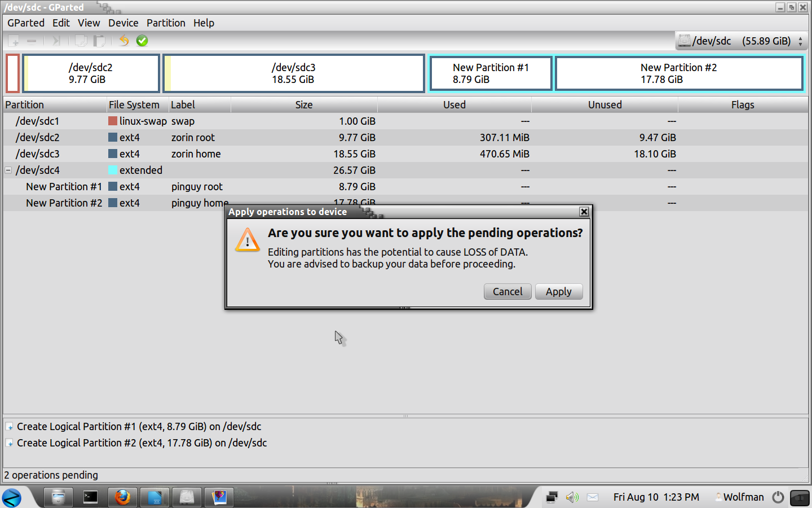
Task: Collapse the /dev/sdc4 extended partition tree
Action: [x=8, y=170]
